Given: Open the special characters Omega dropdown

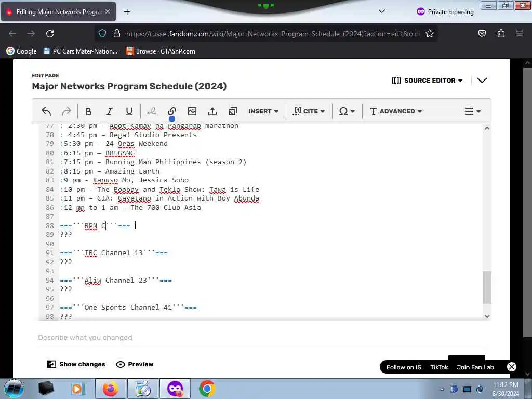Looking at the screenshot, I should 347,111.
